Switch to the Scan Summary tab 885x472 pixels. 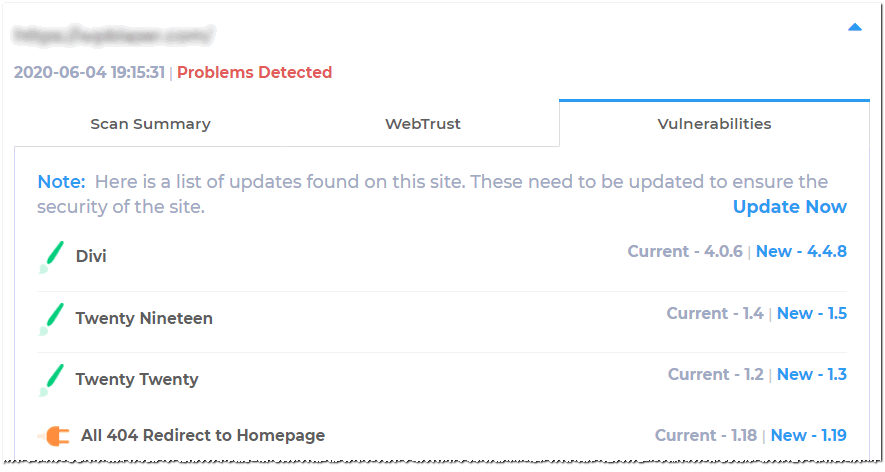click(151, 124)
